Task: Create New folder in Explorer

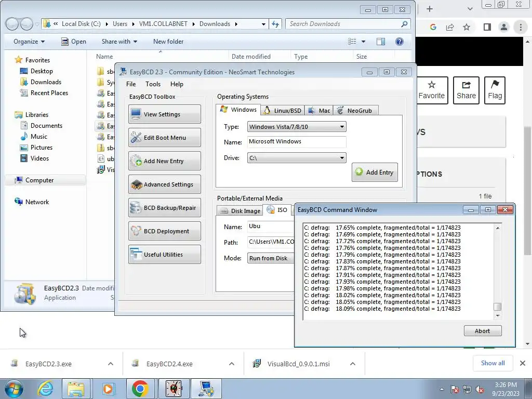Action: (x=168, y=42)
